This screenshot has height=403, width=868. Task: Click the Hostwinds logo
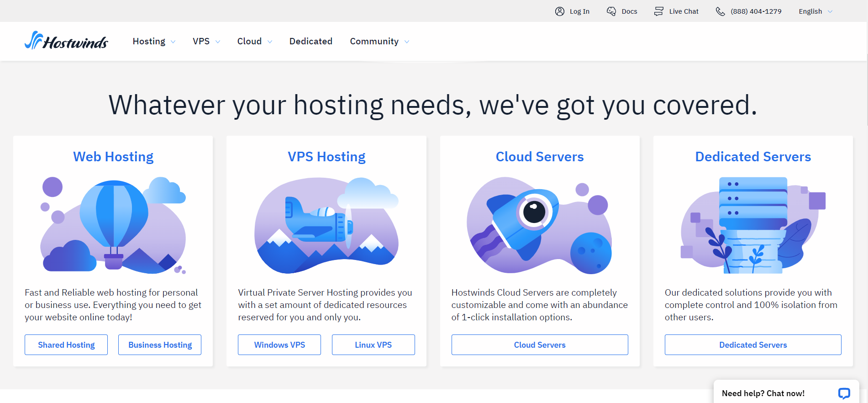coord(66,41)
